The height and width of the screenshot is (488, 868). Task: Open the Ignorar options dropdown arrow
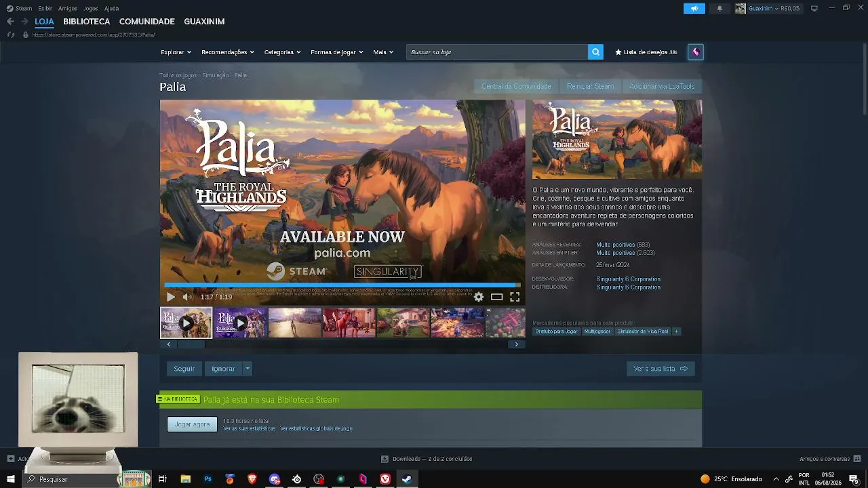[x=248, y=369]
